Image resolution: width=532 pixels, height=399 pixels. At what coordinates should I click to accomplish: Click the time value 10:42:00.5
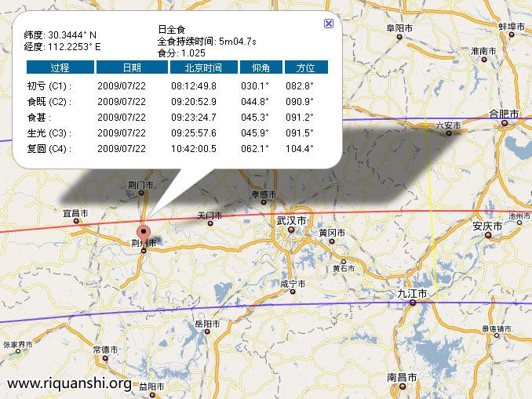[194, 148]
